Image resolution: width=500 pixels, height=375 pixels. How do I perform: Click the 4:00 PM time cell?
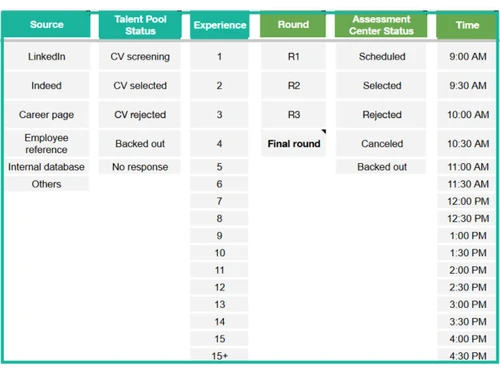pyautogui.click(x=467, y=339)
